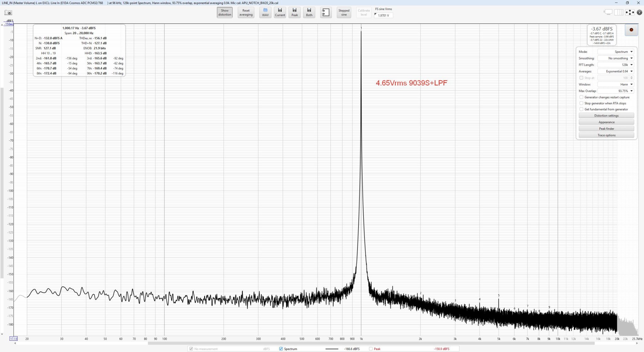Click N+D -132.0 dBFS A value
This screenshot has height=352, width=644.
click(x=53, y=38)
